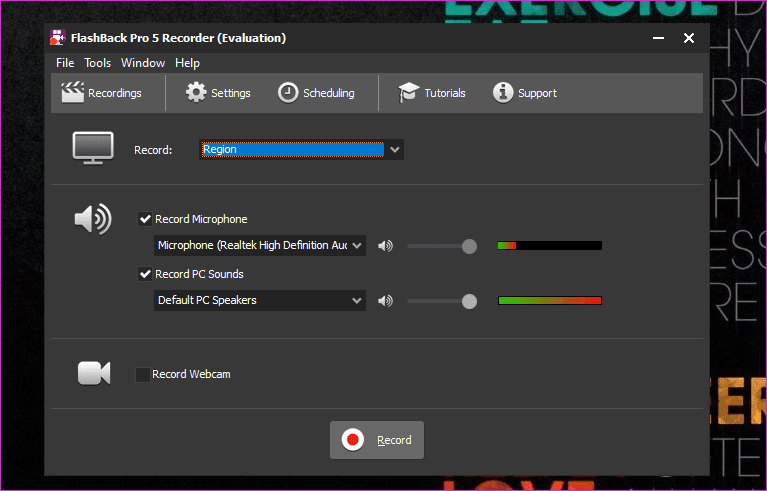Mute PC sounds via its speaker icon
Viewport: 767px width, 491px height.
pos(385,301)
